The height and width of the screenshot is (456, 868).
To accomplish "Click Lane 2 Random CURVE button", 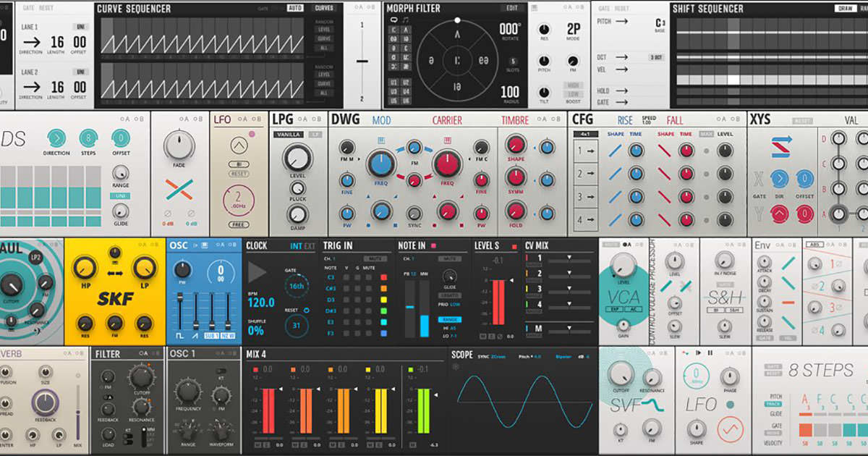I will [324, 84].
